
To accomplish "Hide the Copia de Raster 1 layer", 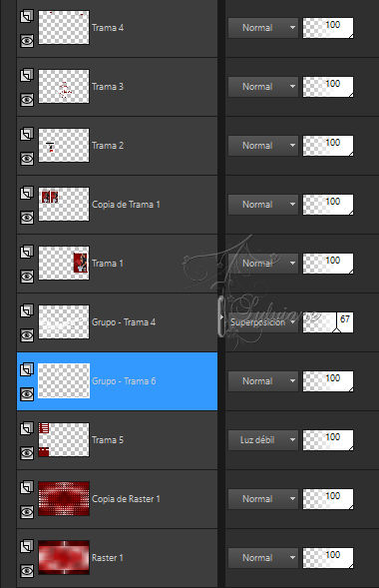I will coord(27,512).
